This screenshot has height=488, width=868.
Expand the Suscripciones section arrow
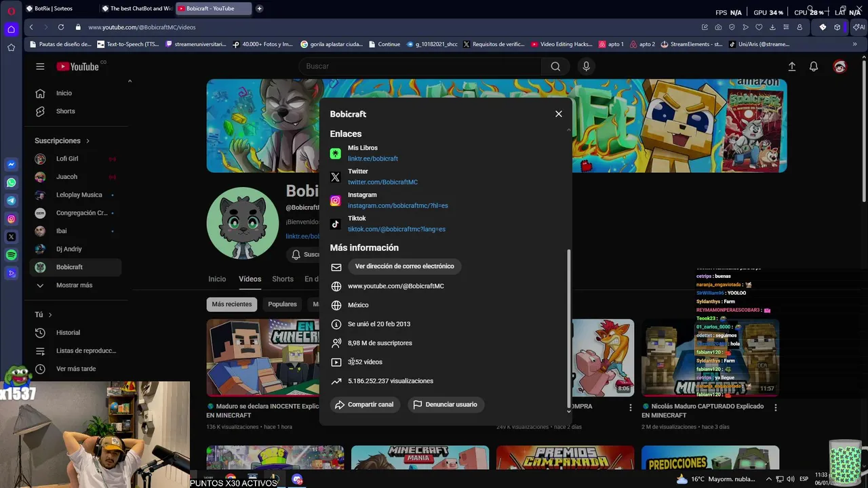click(x=87, y=141)
